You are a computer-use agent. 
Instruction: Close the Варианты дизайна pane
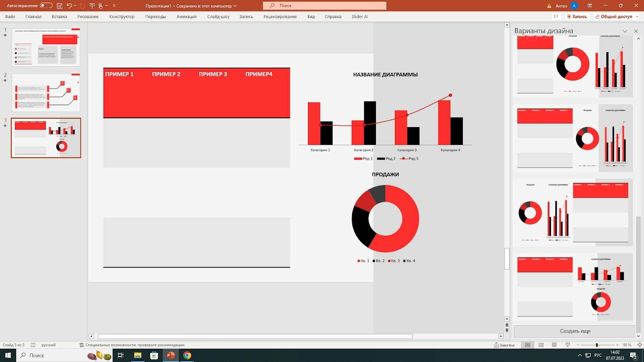[636, 31]
